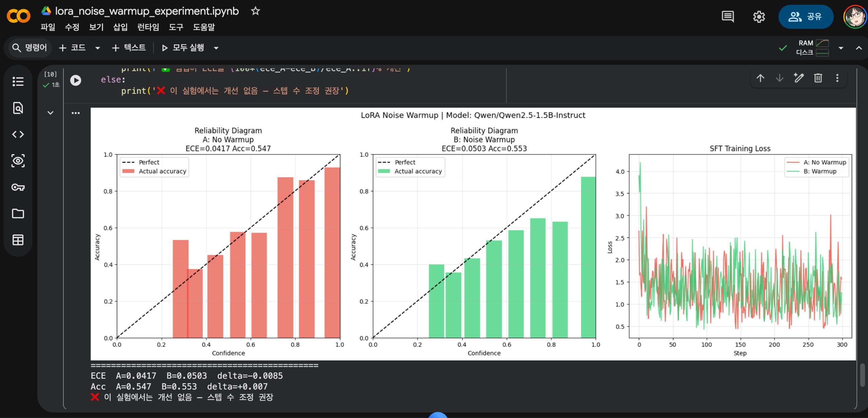The image size is (868, 418).
Task: Add a text cell with + 텍스트
Action: point(129,48)
